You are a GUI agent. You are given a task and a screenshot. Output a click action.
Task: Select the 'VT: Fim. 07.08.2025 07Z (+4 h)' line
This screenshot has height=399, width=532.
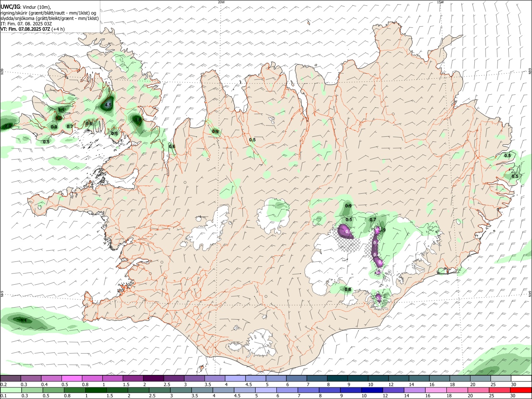(32, 29)
